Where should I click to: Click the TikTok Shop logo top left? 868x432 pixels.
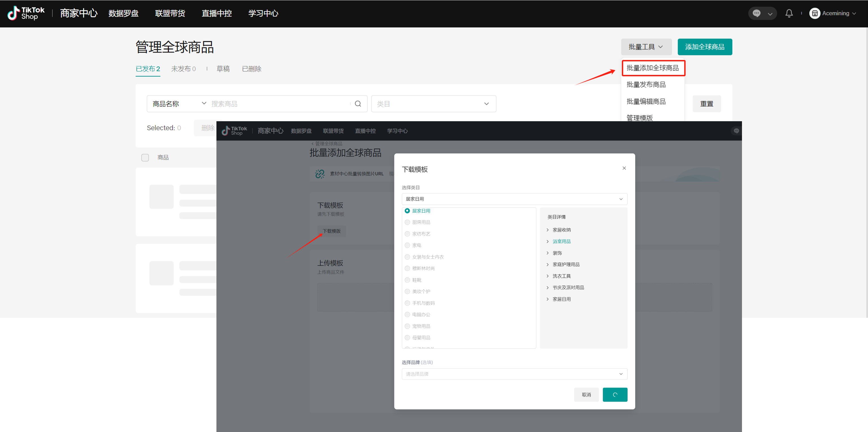(x=26, y=13)
